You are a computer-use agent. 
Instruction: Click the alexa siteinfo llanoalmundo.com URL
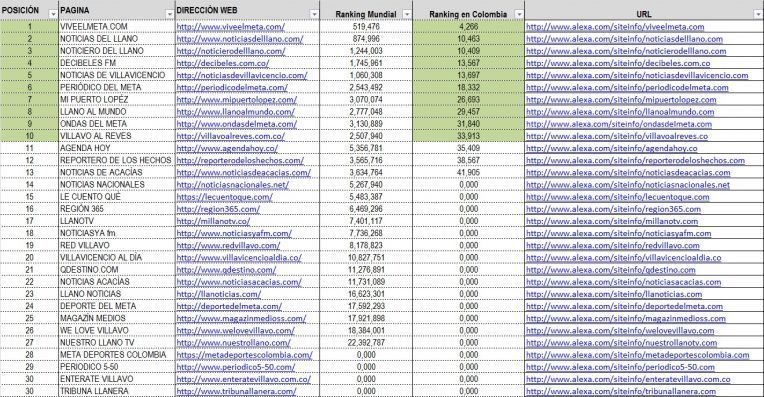[x=620, y=112]
